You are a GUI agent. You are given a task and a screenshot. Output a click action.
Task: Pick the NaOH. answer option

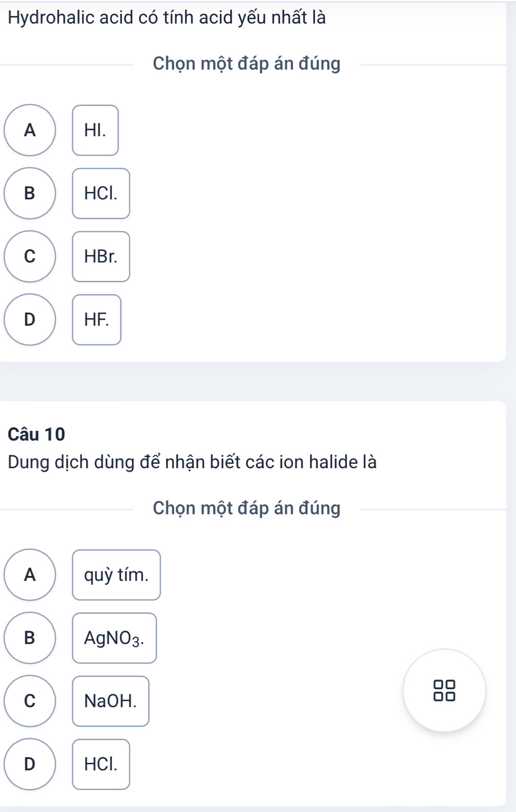tap(111, 701)
